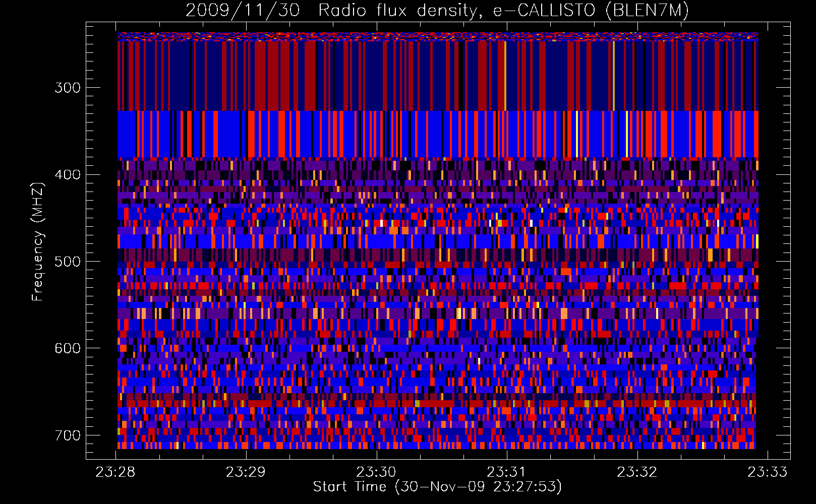Click the 300 frequency tick label

click(x=68, y=88)
